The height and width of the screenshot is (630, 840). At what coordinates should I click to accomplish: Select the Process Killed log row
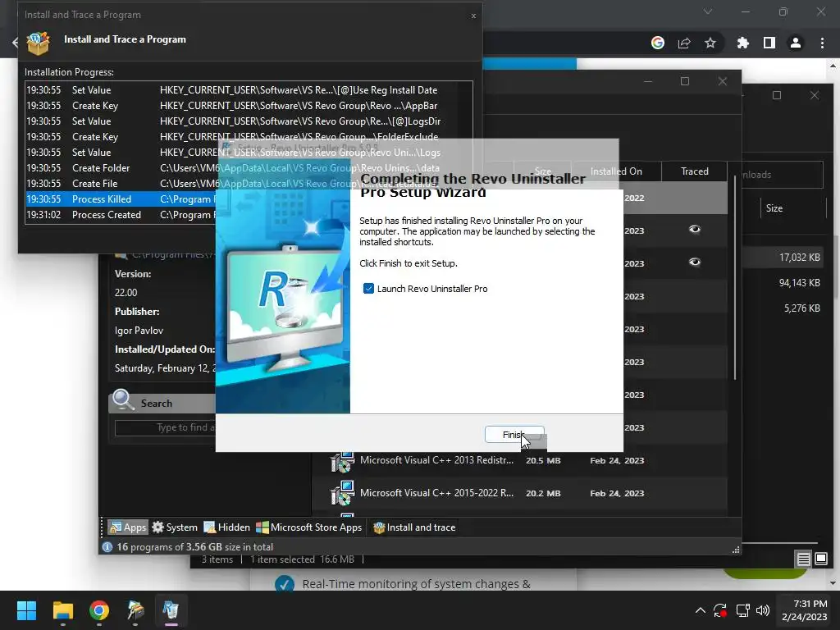tap(121, 199)
